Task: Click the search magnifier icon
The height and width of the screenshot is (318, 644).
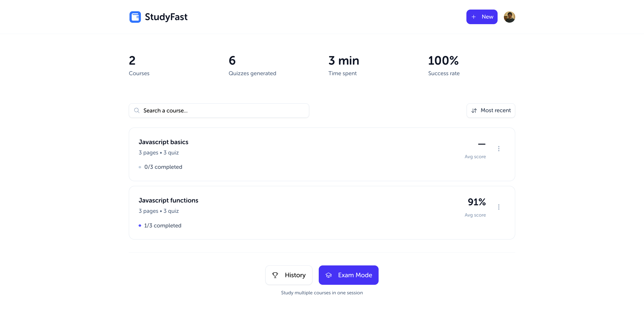Action: pyautogui.click(x=137, y=110)
